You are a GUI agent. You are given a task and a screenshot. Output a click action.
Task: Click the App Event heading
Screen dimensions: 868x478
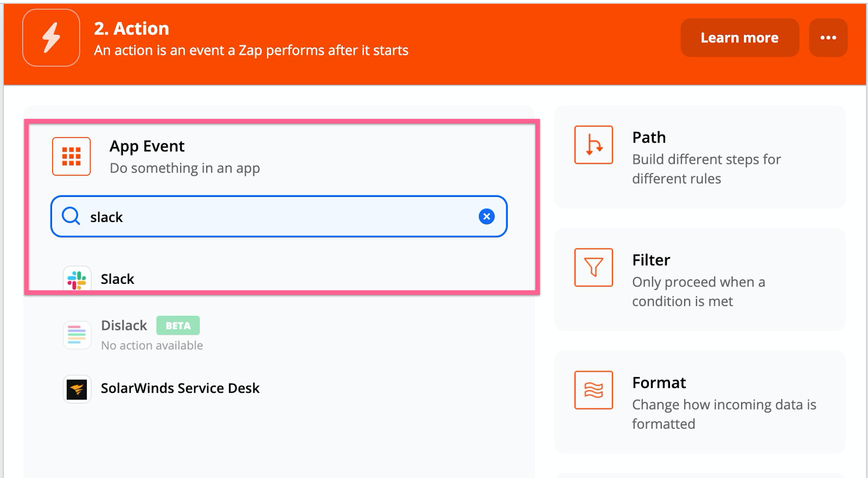147,146
